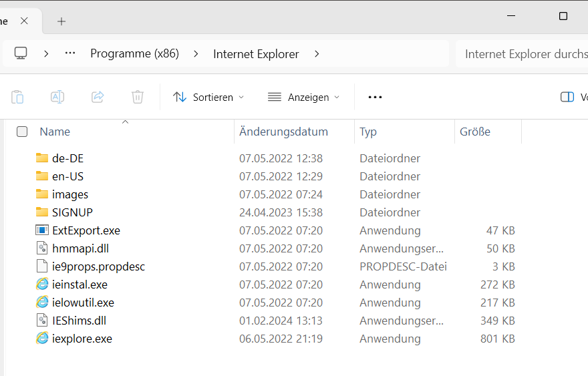The width and height of the screenshot is (588, 376).
Task: Open the Anzeigen view dropdown
Action: (303, 97)
